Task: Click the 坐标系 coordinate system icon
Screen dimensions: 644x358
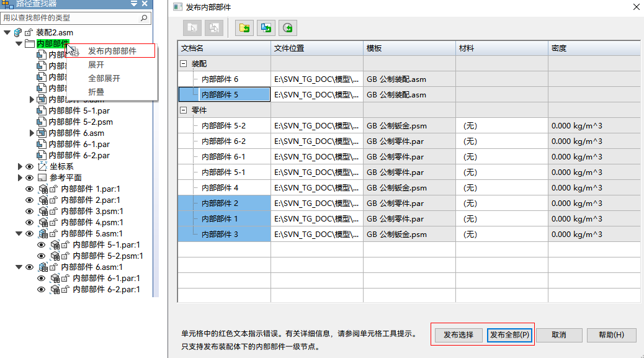Action: coord(42,166)
